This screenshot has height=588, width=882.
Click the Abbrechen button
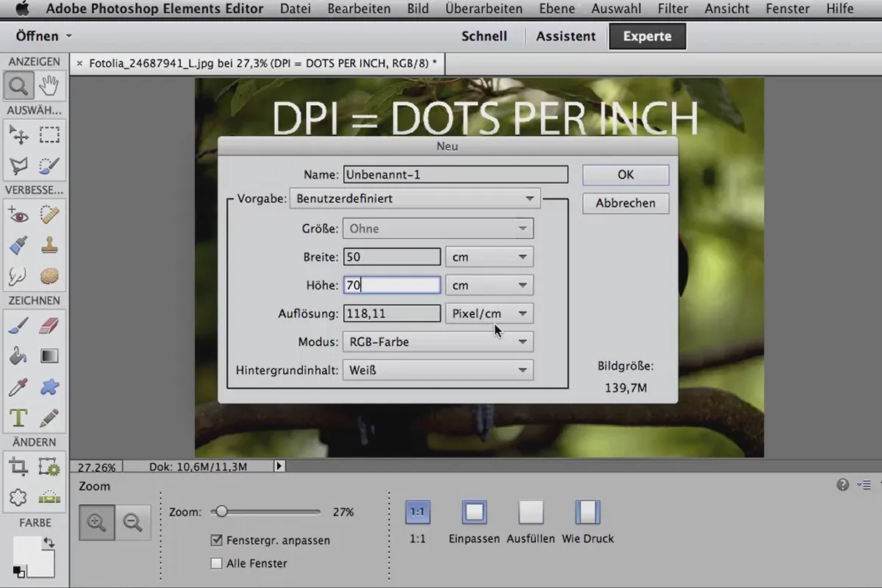pos(625,203)
